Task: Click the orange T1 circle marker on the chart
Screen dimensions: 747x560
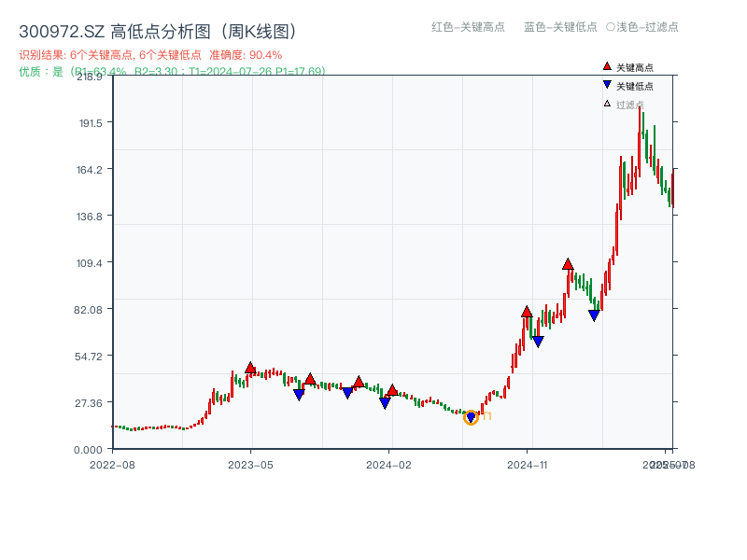Action: [472, 417]
